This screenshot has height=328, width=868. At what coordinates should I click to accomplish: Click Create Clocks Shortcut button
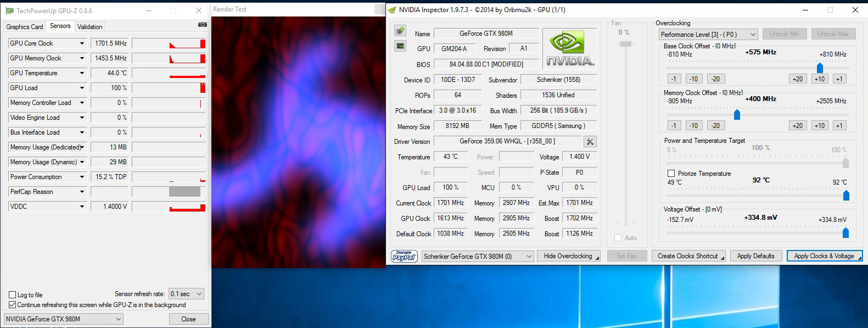688,256
